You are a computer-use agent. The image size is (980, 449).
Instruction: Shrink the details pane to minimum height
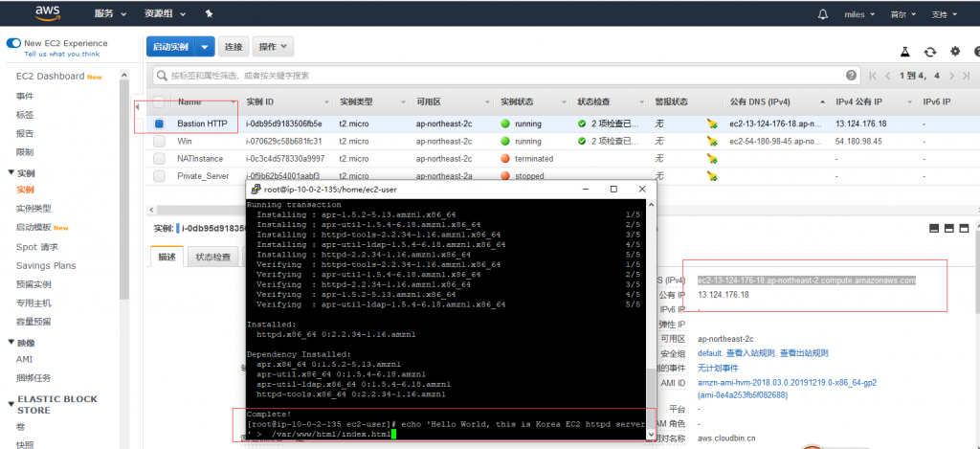tap(934, 228)
